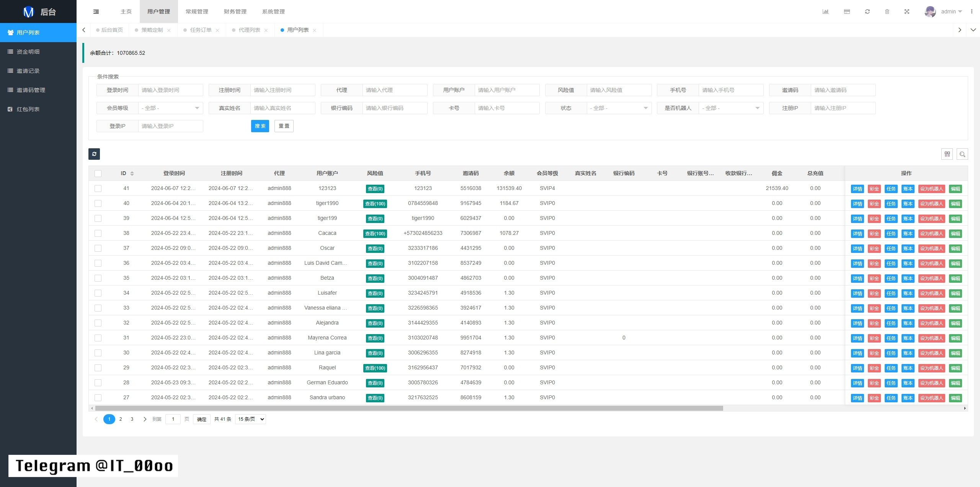Click 设为机器人 for user Cacaca
This screenshot has width=980, height=487.
(932, 234)
